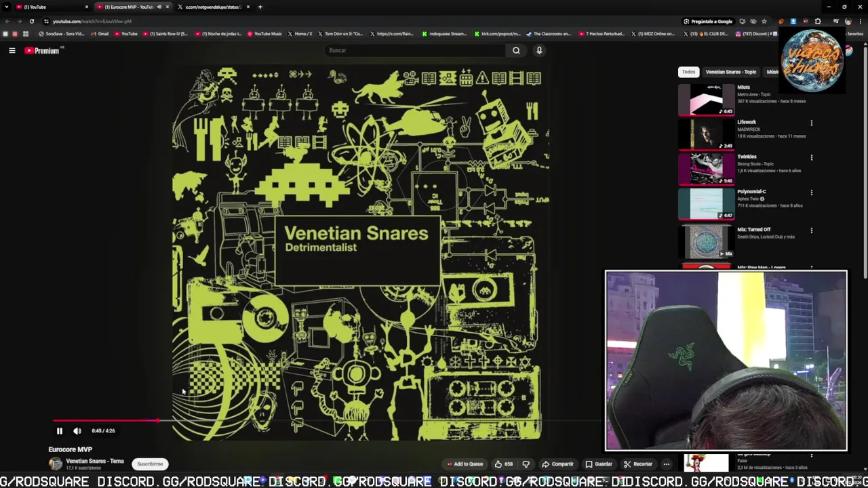Viewport: 868px width, 488px height.
Task: Open the install/cast screen icon in the address bar
Action: pos(742,21)
